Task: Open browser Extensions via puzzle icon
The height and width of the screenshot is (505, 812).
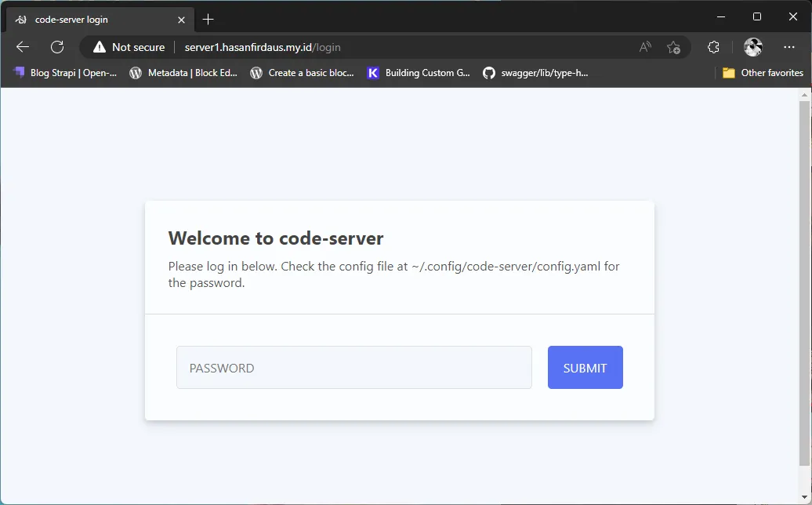Action: (x=712, y=47)
